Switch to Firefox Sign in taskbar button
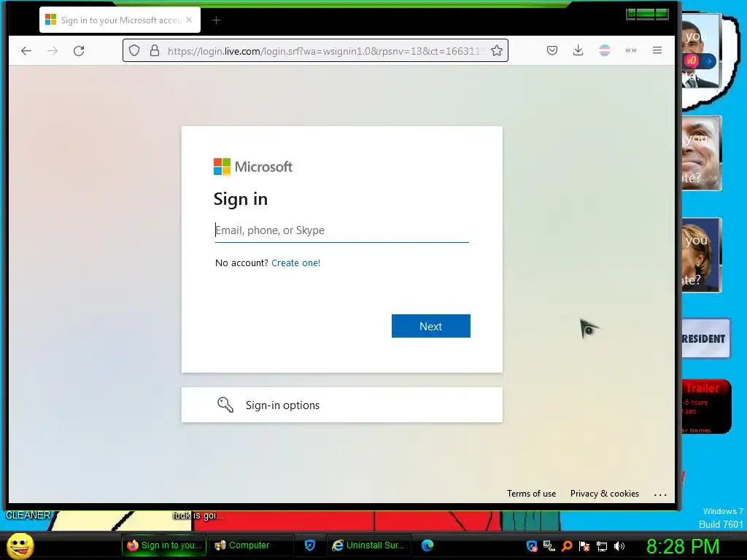The image size is (747, 560). point(164,545)
